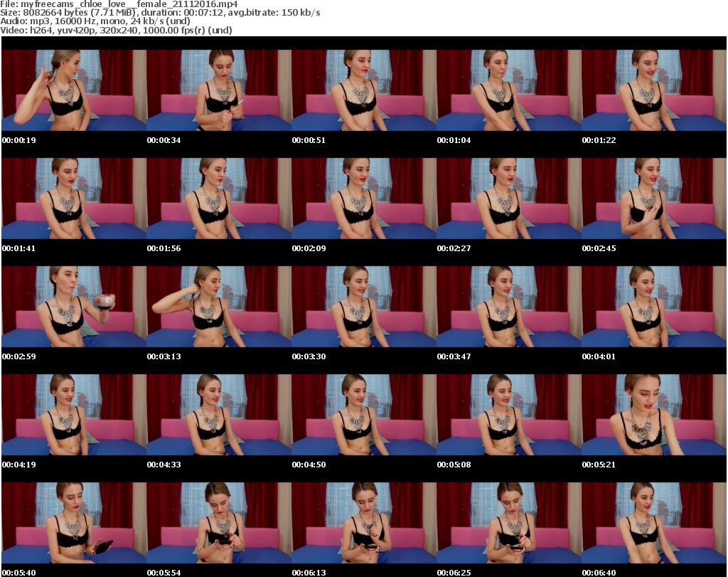Click the '00:03:47' timestamp label

(454, 356)
